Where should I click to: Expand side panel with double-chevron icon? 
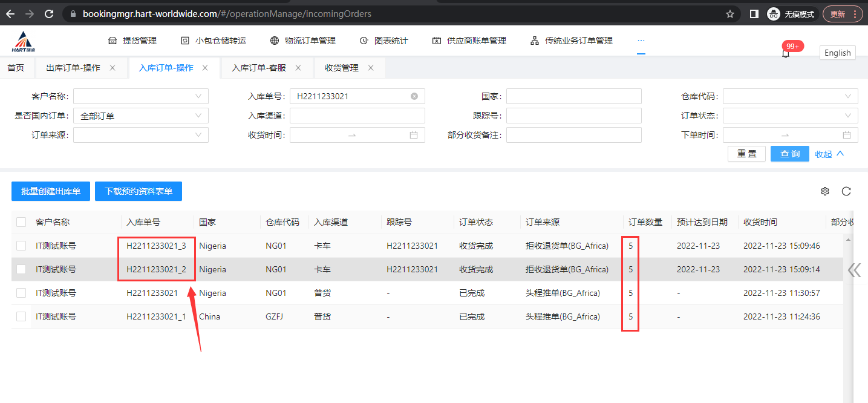point(854,270)
